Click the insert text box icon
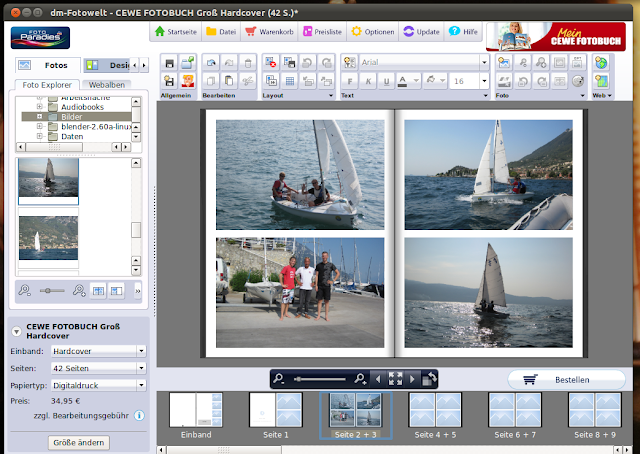Screen dimensions: 640x454 click(350, 62)
